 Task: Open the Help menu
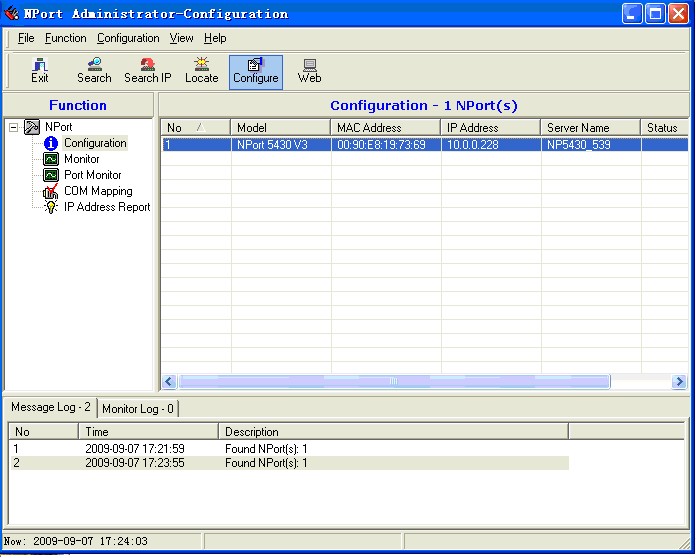click(x=215, y=38)
